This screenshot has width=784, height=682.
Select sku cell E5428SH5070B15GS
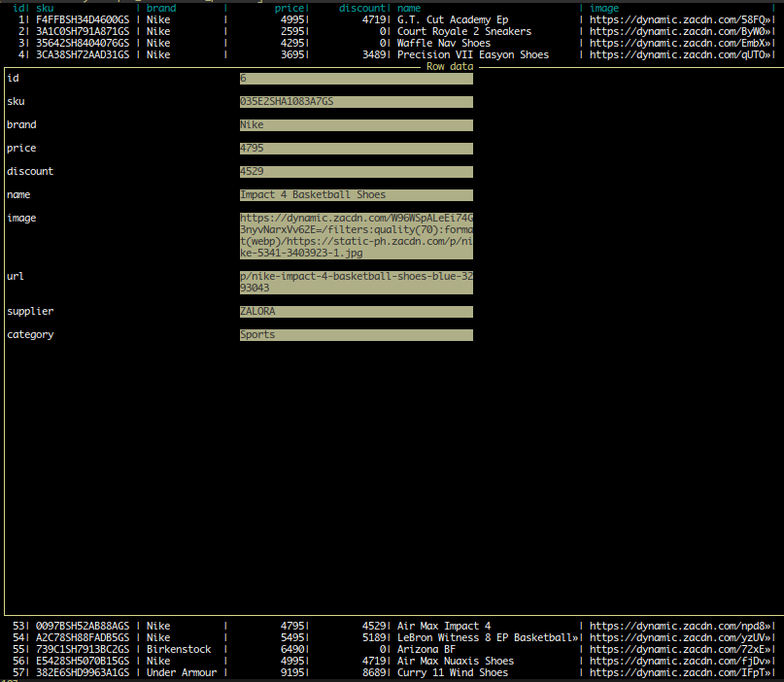click(83, 661)
